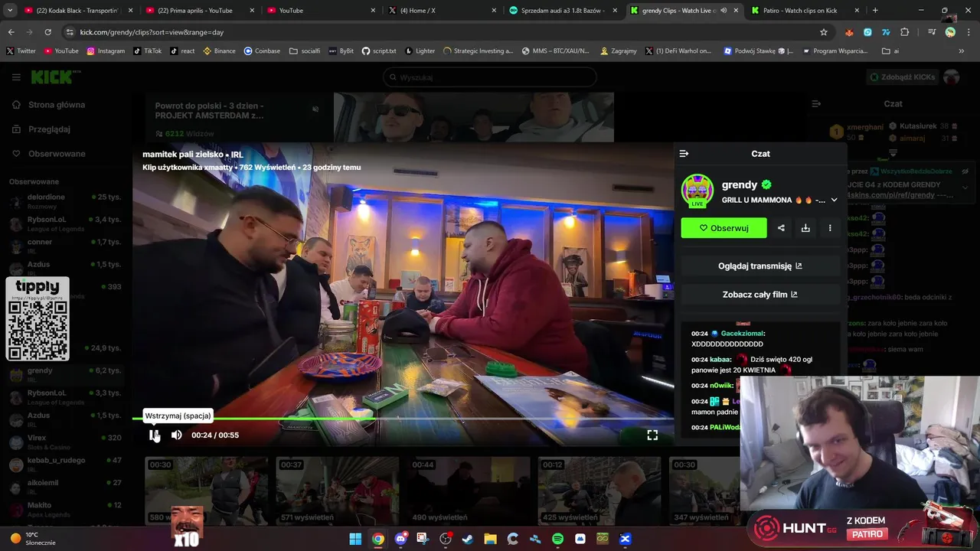Screen dimensions: 980x551
Task: Open the Virex channel in followed list
Action: click(65, 442)
